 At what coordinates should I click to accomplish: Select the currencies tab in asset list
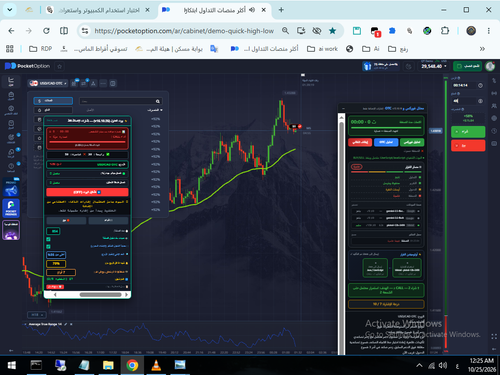coord(53,101)
